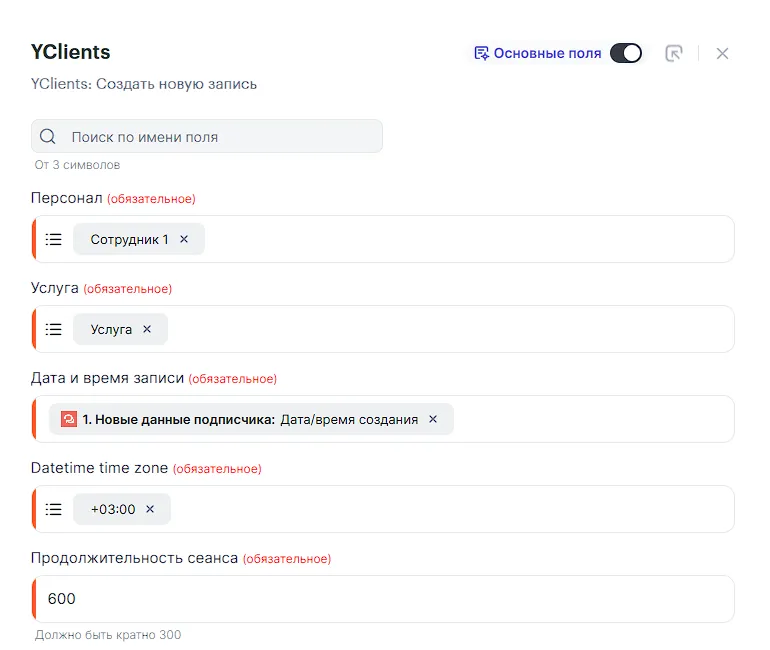The width and height of the screenshot is (770, 650).
Task: Close the YClients panel
Action: click(x=722, y=54)
